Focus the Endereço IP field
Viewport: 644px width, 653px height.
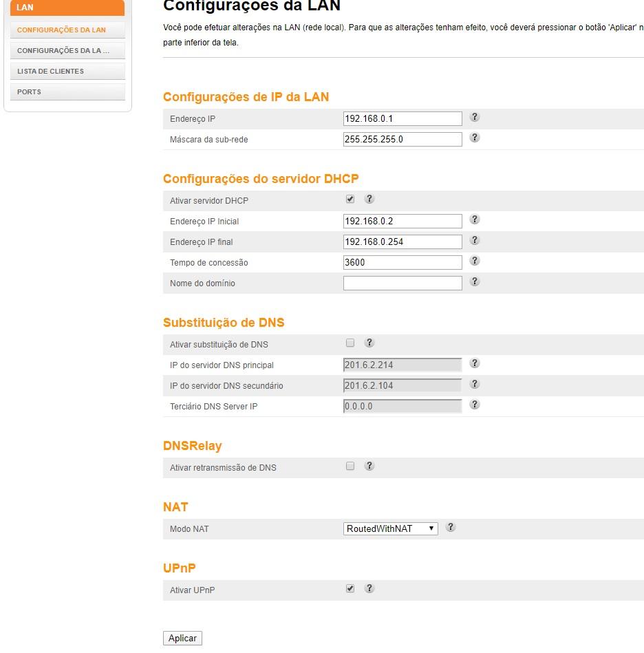[x=402, y=118]
